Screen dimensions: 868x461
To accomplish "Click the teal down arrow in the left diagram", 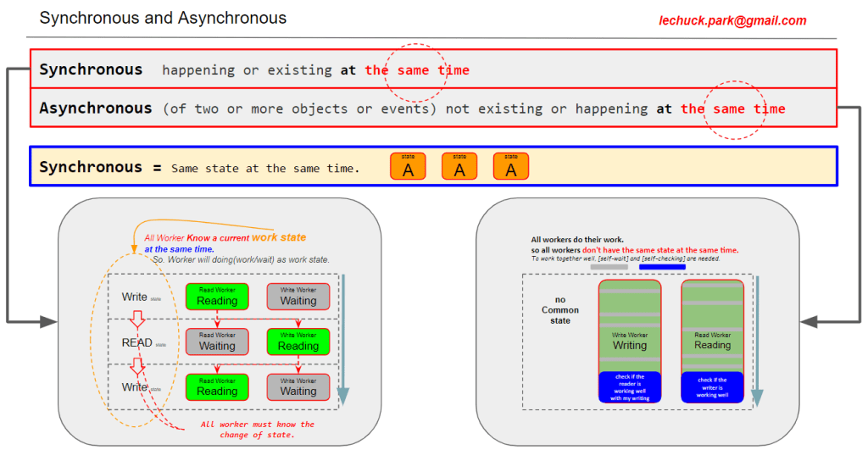I will (x=343, y=394).
